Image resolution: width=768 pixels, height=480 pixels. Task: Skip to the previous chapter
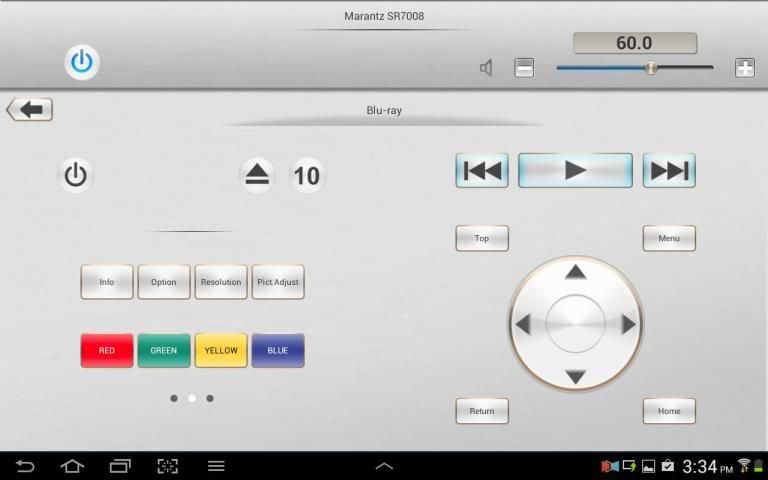pos(482,171)
